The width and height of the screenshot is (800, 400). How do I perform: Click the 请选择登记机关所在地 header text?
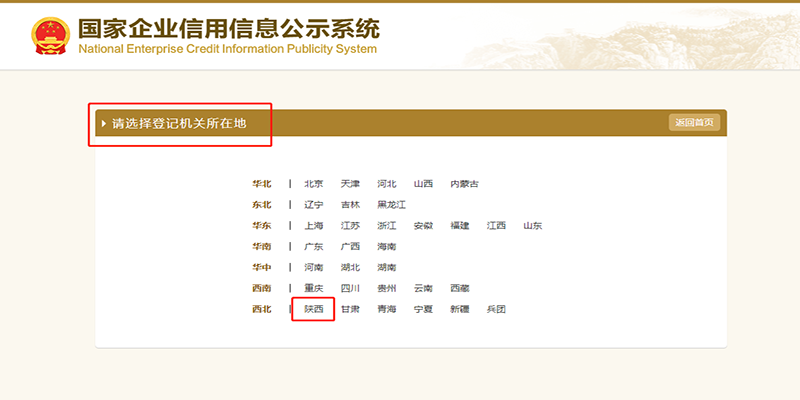(x=179, y=123)
